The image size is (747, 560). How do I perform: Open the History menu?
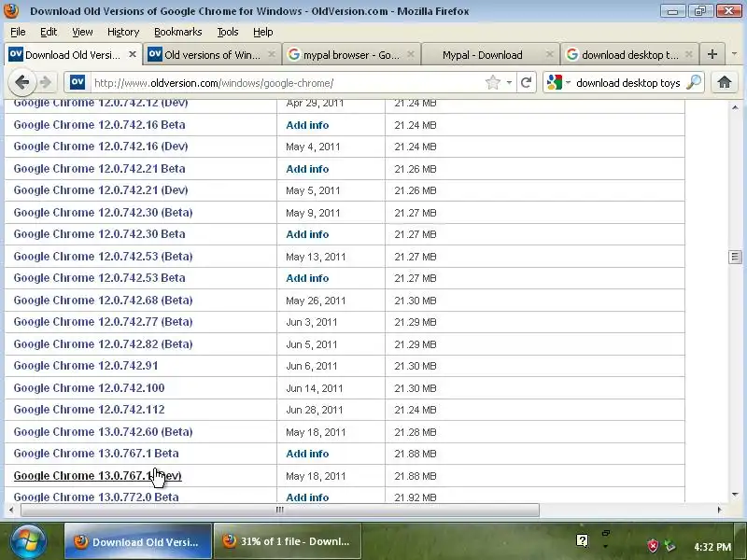tap(123, 32)
